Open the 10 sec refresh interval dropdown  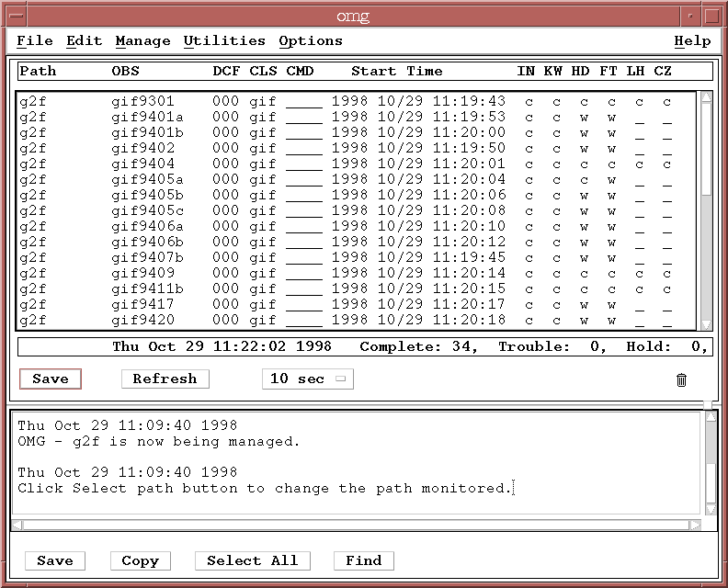click(307, 379)
